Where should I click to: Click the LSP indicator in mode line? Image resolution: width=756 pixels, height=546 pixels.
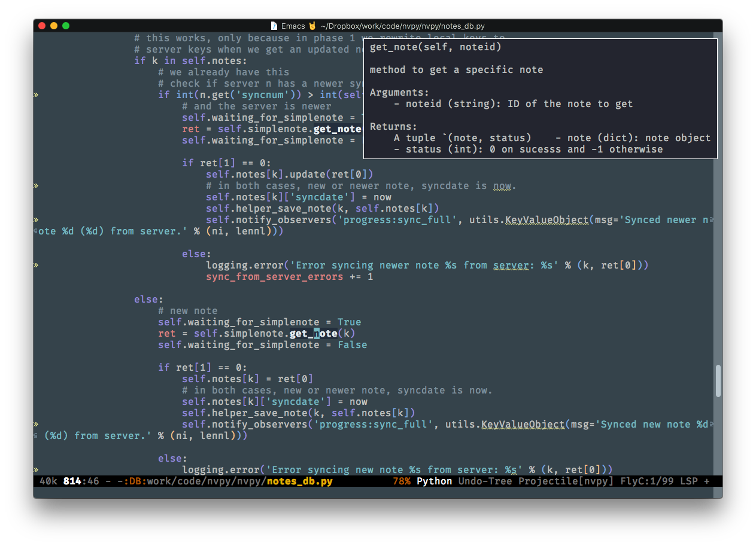688,481
